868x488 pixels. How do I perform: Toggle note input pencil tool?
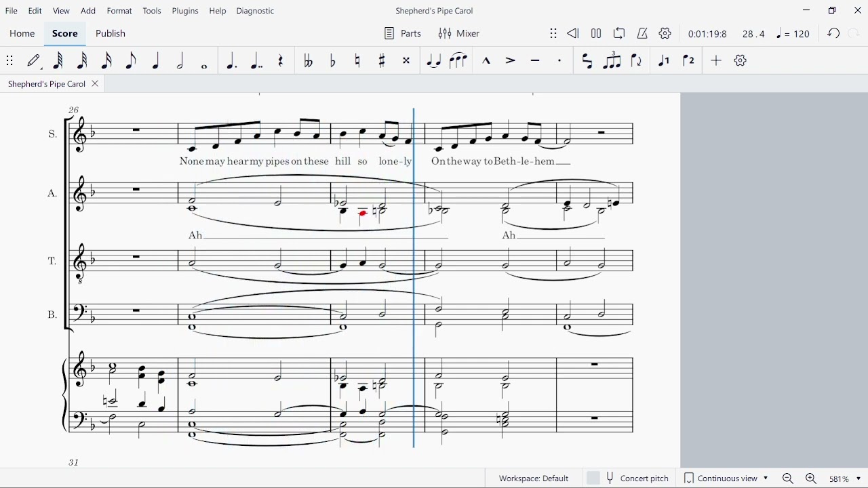34,61
